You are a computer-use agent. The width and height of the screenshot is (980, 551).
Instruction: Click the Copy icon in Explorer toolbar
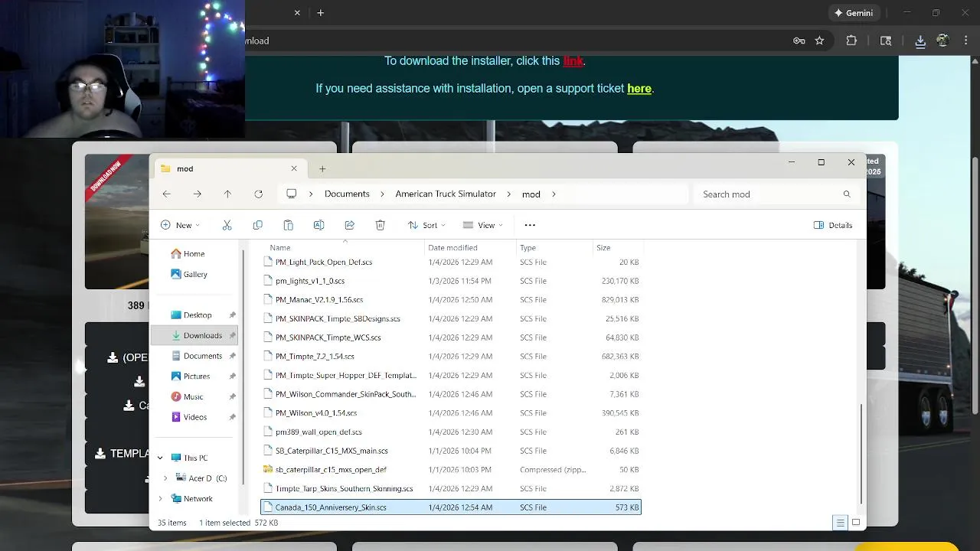click(257, 225)
